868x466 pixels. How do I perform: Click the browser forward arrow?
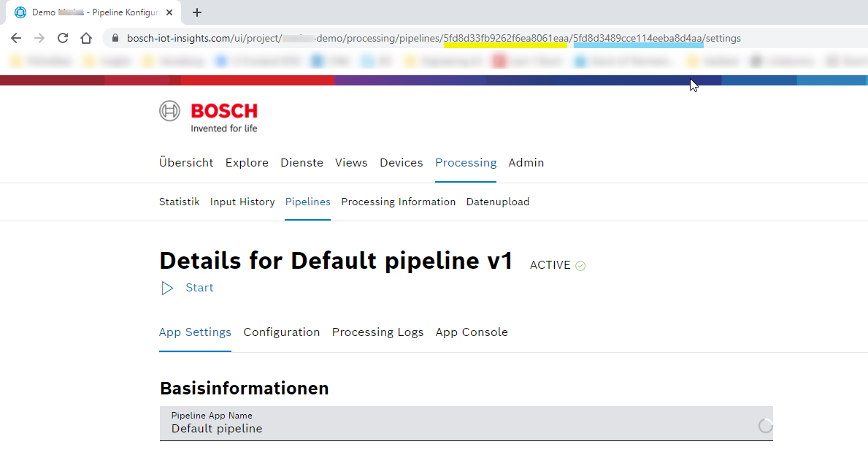(x=39, y=38)
